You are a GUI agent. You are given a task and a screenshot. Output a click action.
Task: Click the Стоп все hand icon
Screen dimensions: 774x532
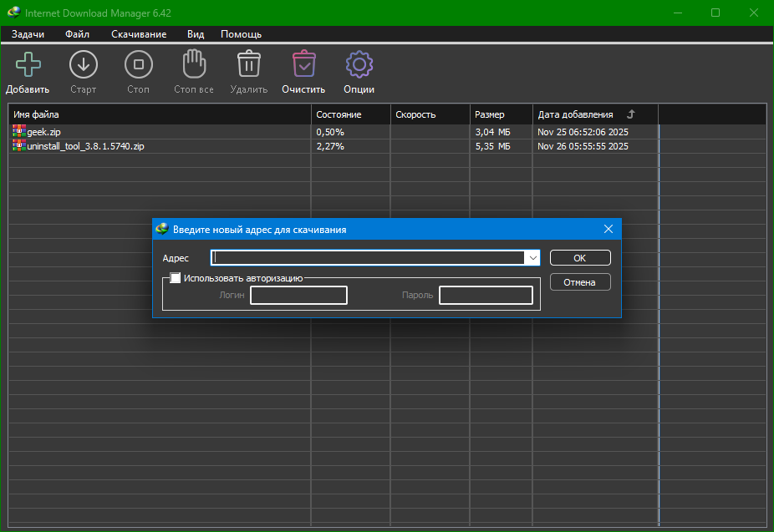194,64
